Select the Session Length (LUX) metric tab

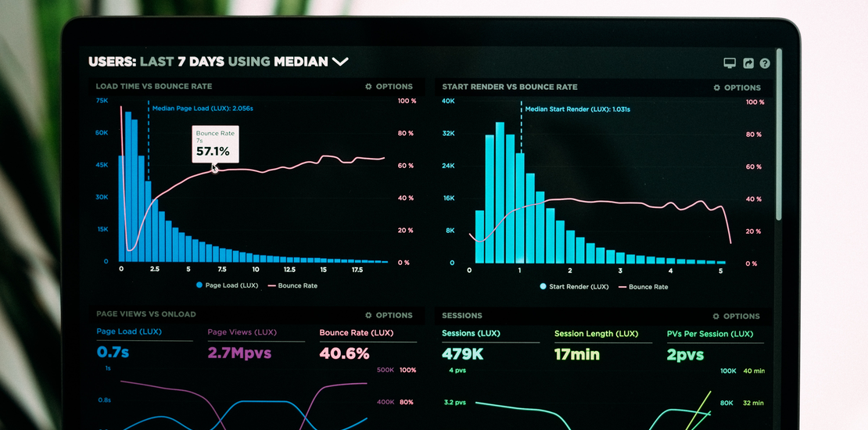[x=596, y=334]
